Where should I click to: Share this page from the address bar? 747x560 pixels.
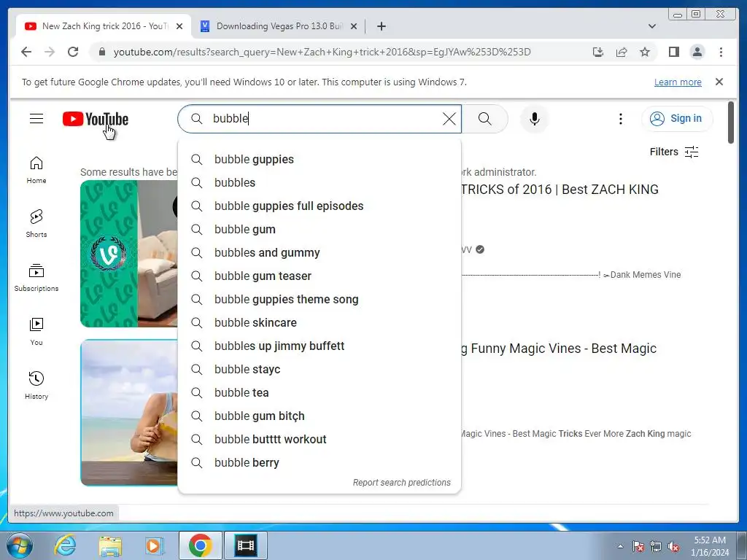(622, 52)
